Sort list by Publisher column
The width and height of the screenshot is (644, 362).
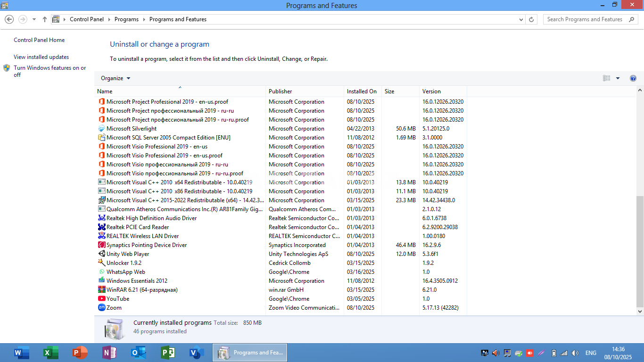point(305,91)
